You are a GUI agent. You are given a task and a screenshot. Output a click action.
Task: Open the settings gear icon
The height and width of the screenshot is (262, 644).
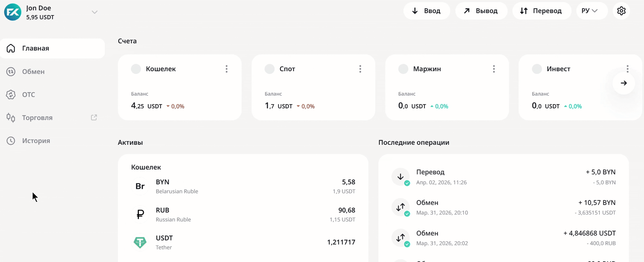point(621,11)
